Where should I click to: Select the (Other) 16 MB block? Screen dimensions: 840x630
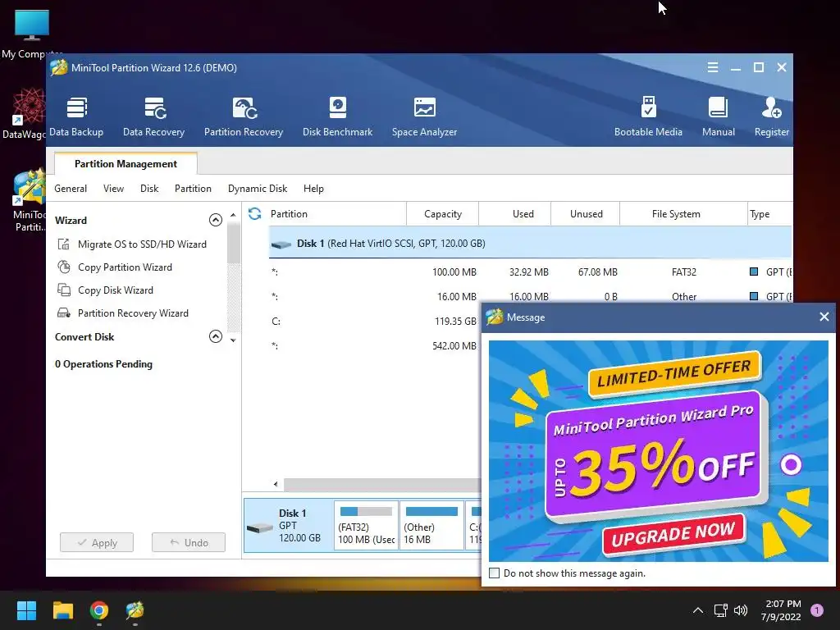(x=431, y=526)
